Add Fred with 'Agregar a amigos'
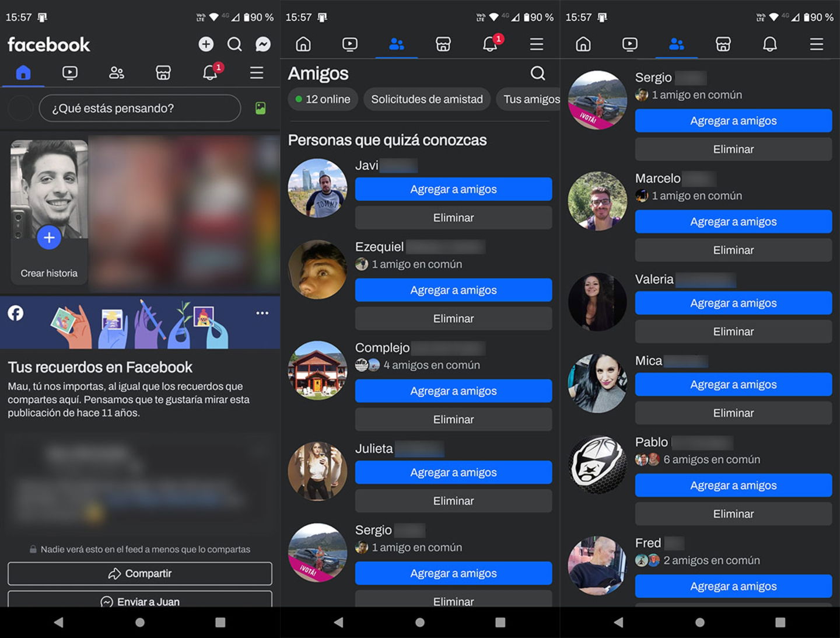This screenshot has height=638, width=840. pyautogui.click(x=733, y=587)
